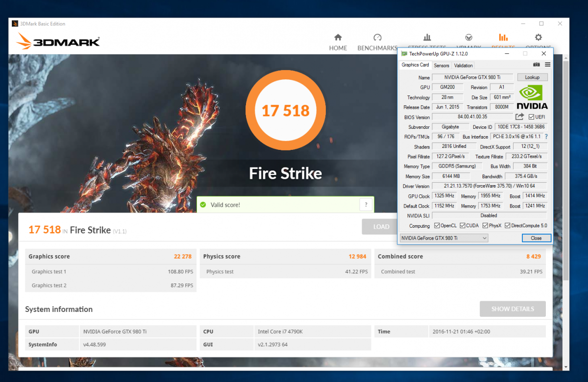Click the question mark help button
Screen dimensions: 588x382
pyautogui.click(x=366, y=205)
